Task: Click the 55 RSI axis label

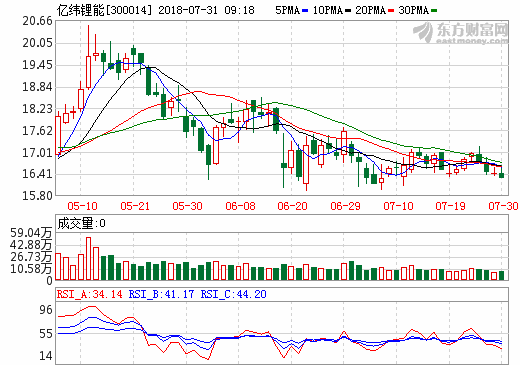Action: [46, 334]
